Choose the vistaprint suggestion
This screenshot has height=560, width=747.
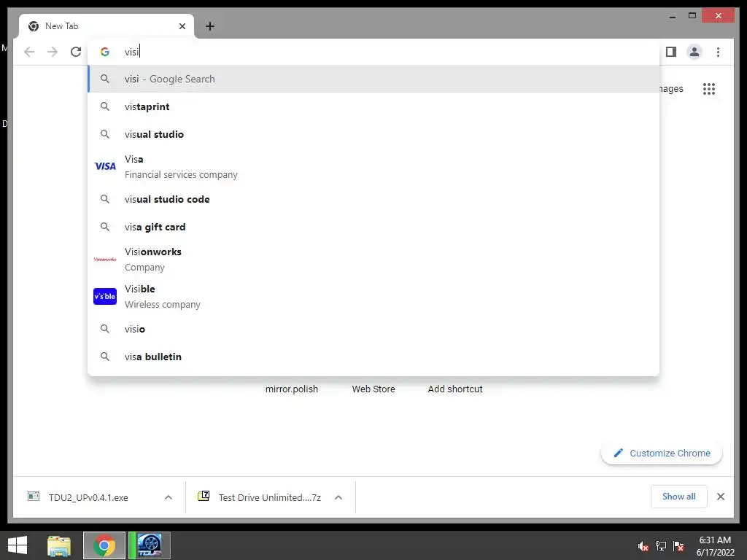click(374, 106)
